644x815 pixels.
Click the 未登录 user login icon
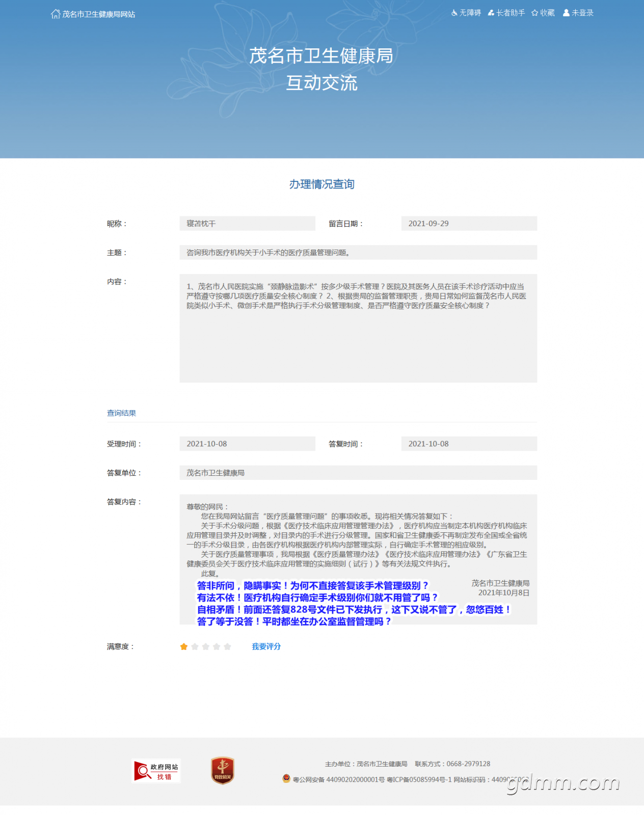pyautogui.click(x=566, y=13)
